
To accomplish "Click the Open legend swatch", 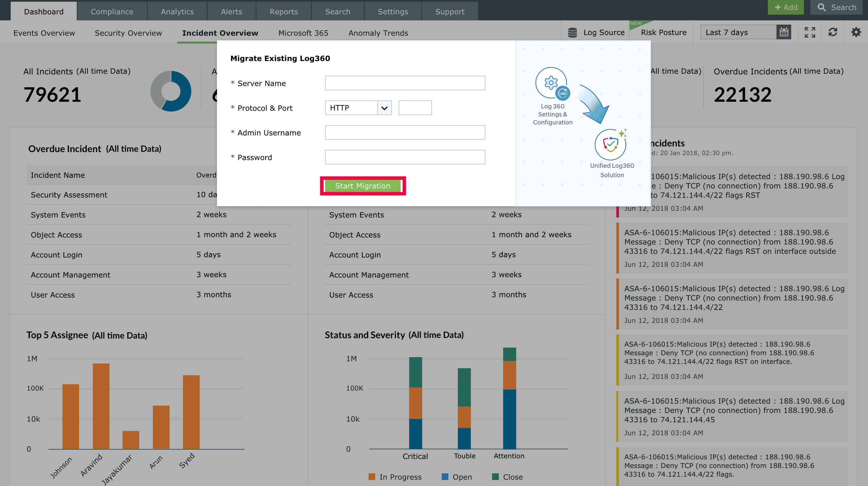I will (445, 477).
